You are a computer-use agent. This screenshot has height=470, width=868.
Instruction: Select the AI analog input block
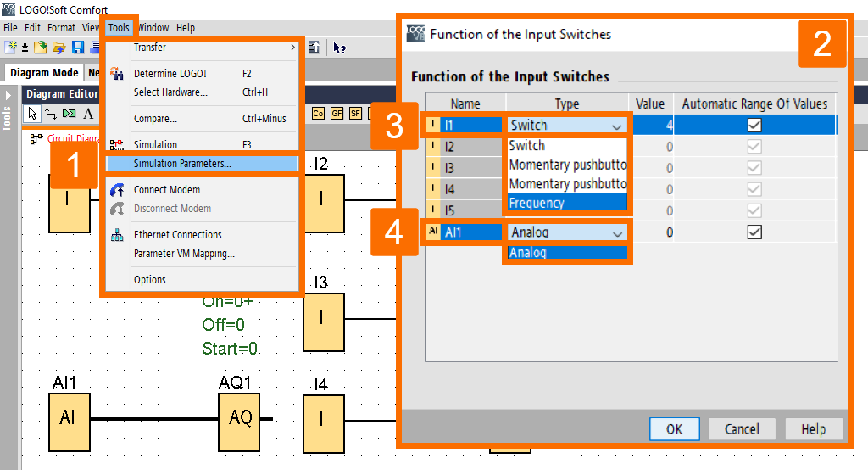tap(70, 422)
